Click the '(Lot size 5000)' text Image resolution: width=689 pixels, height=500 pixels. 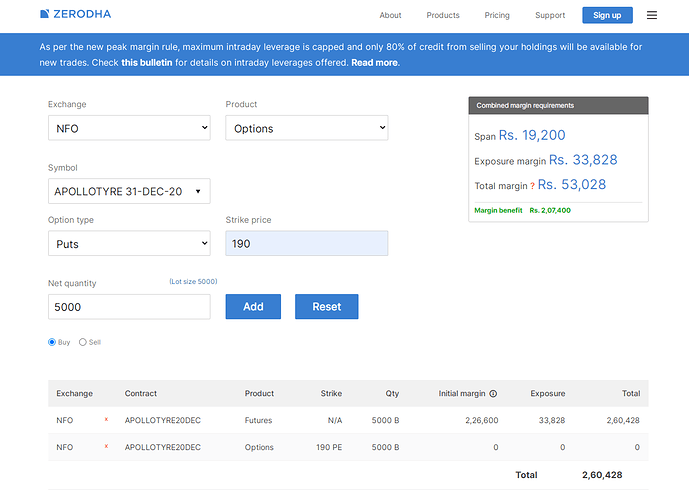[x=193, y=282]
